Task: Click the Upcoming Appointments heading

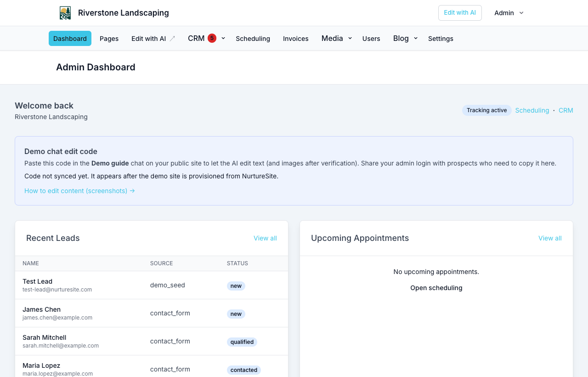Action: click(x=360, y=238)
